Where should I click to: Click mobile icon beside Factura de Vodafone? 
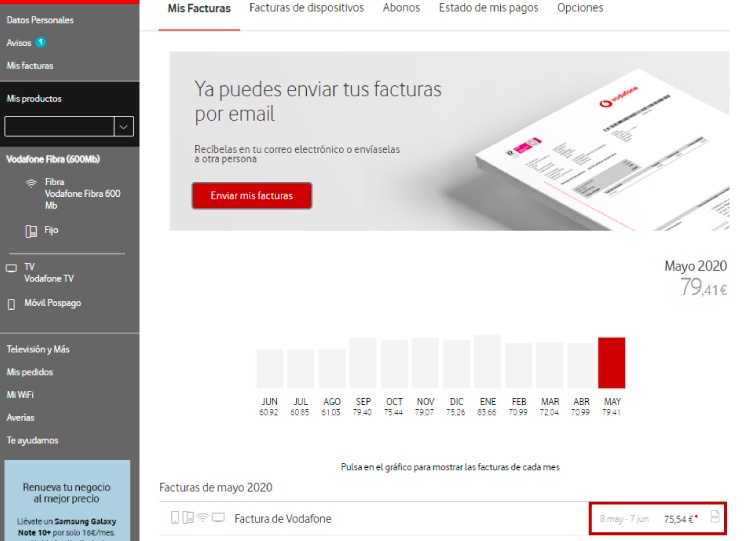click(x=175, y=517)
